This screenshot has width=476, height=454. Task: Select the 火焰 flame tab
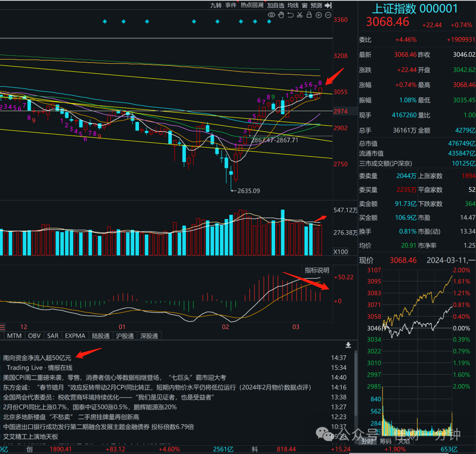pyautogui.click(x=404, y=441)
